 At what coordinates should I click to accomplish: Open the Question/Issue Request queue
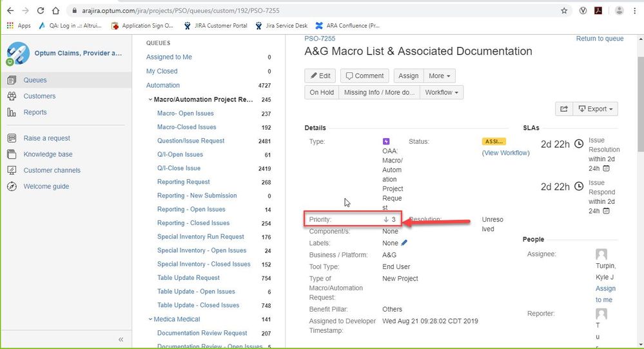click(191, 141)
